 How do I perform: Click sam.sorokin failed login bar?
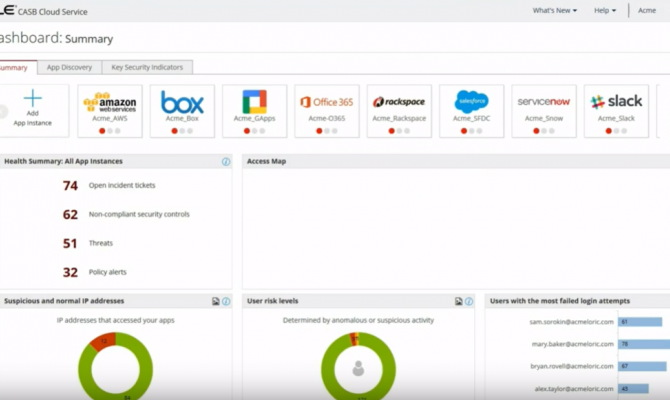640,322
